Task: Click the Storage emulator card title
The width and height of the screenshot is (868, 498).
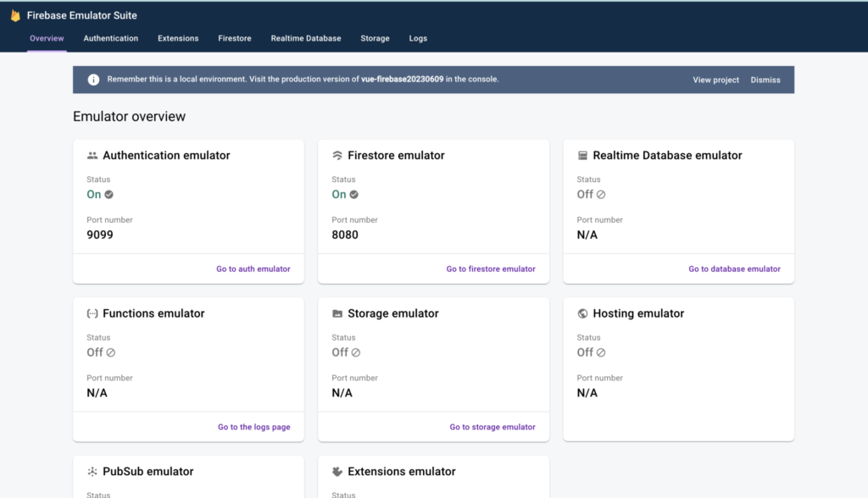Action: 393,313
